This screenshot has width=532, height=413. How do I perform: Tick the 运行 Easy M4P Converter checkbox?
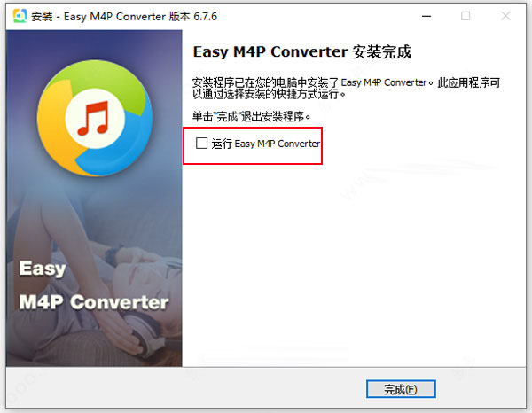(201, 143)
